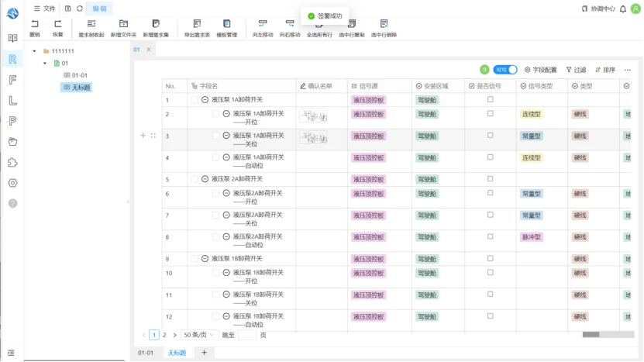Check the 是否信号 box in row 9

tap(491, 258)
